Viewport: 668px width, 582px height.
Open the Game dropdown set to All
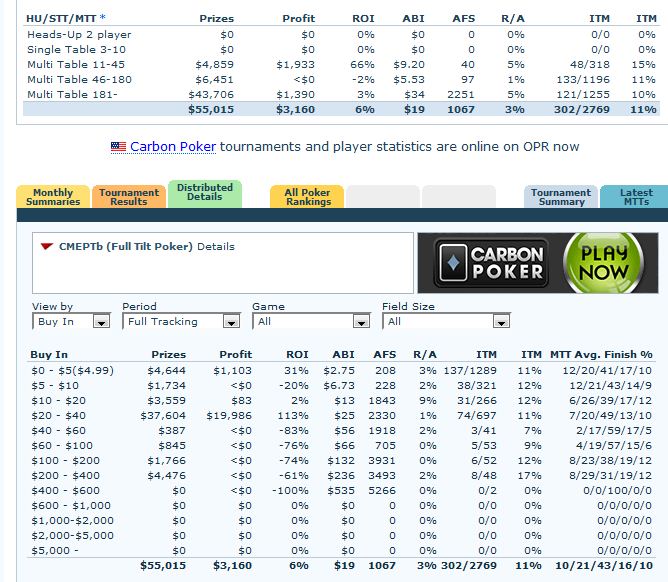[311, 321]
